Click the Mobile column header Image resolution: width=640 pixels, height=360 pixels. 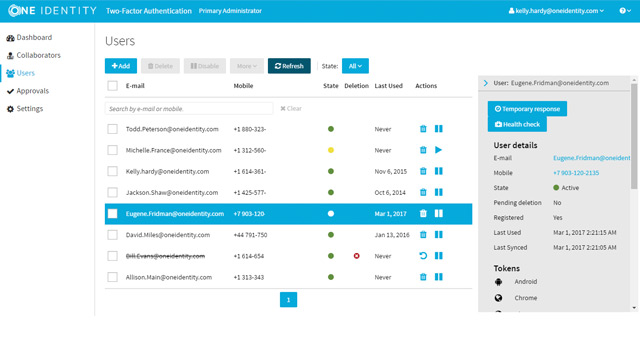coord(243,86)
